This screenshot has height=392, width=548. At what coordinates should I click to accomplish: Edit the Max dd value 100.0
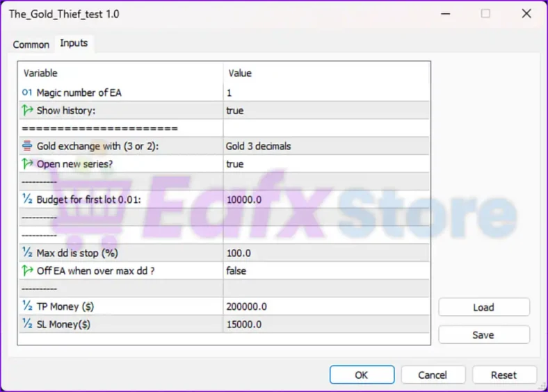(326, 253)
